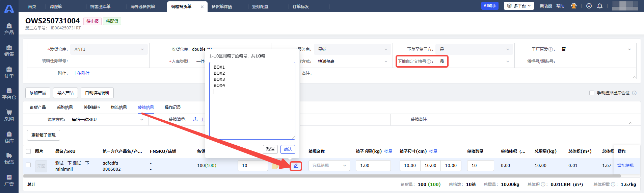Open the 采购 sidebar section
Image resolution: width=644 pixels, height=193 pixels.
(x=9, y=116)
